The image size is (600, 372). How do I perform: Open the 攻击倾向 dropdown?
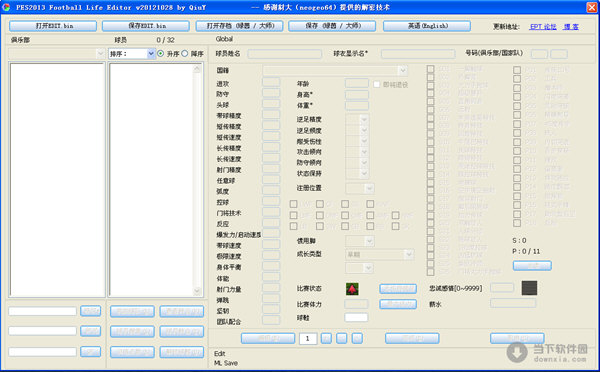tap(357, 152)
